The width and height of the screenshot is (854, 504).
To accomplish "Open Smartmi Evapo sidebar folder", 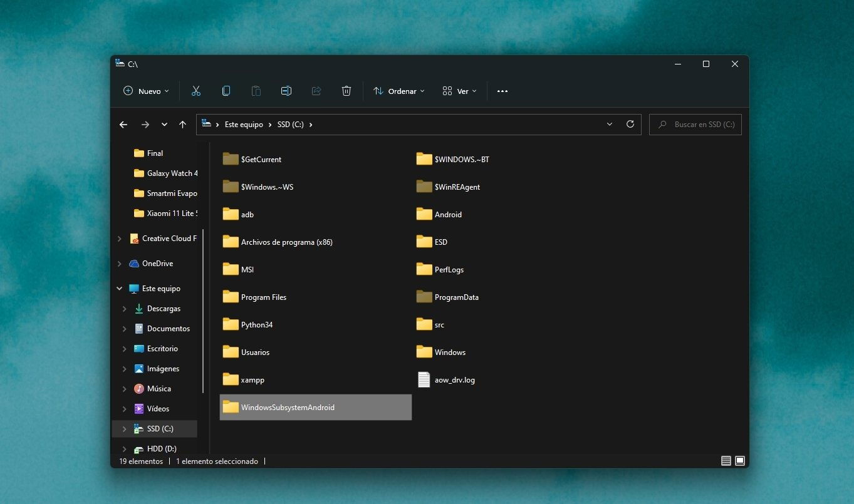I will (x=165, y=193).
